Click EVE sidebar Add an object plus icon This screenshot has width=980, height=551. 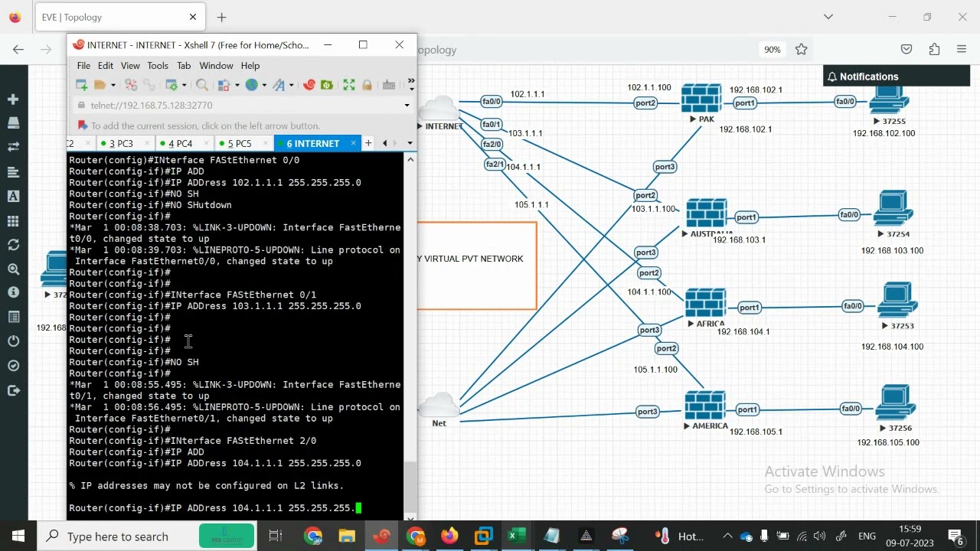(13, 99)
